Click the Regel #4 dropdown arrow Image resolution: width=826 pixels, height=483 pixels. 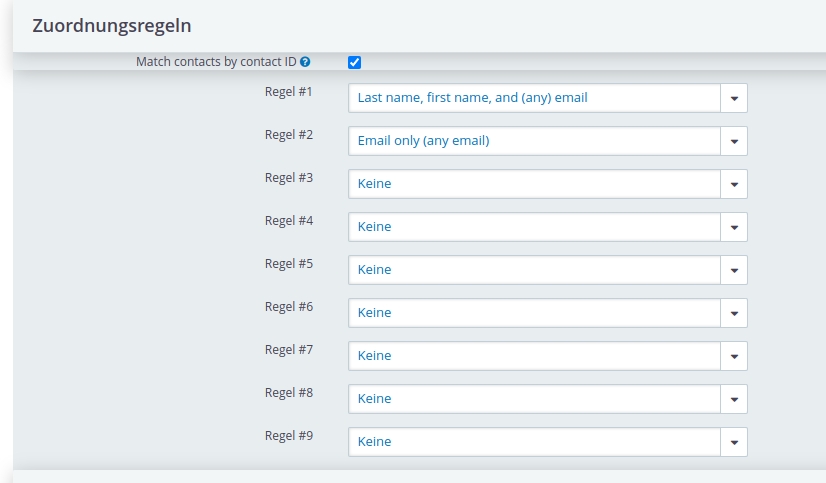(734, 227)
